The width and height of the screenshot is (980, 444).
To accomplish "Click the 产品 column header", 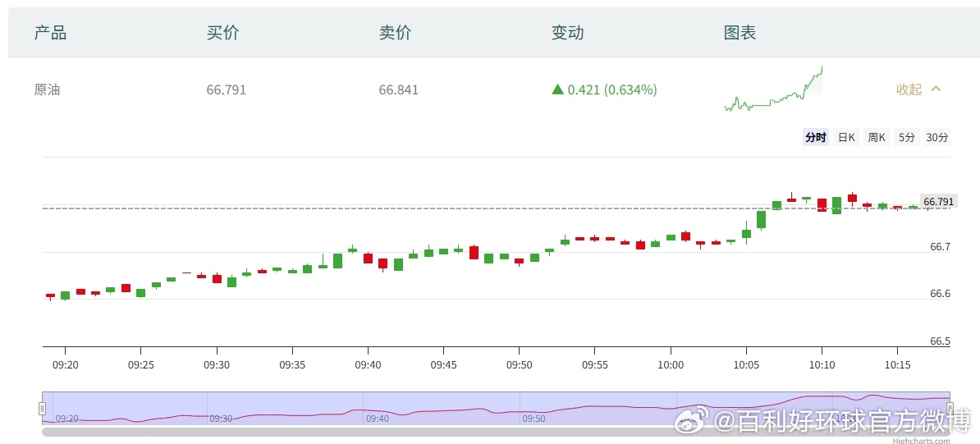I will pyautogui.click(x=50, y=33).
